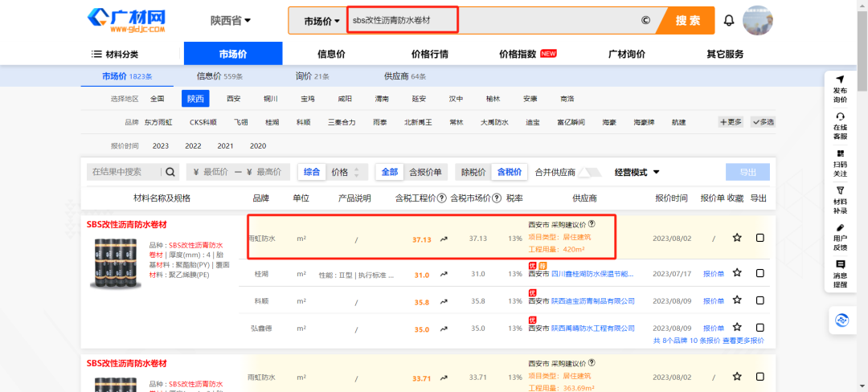This screenshot has width=868, height=392.
Task: Open 价格指数 nav tab
Action: (x=527, y=54)
